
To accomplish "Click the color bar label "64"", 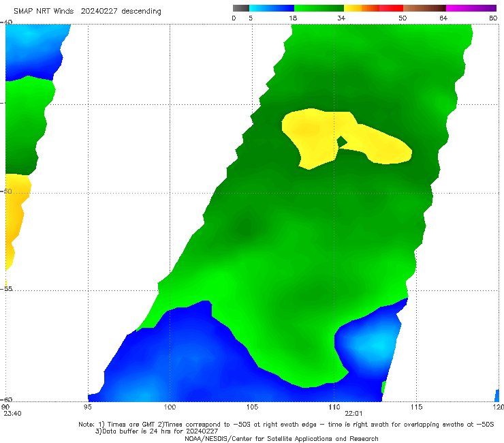I will (x=443, y=18).
